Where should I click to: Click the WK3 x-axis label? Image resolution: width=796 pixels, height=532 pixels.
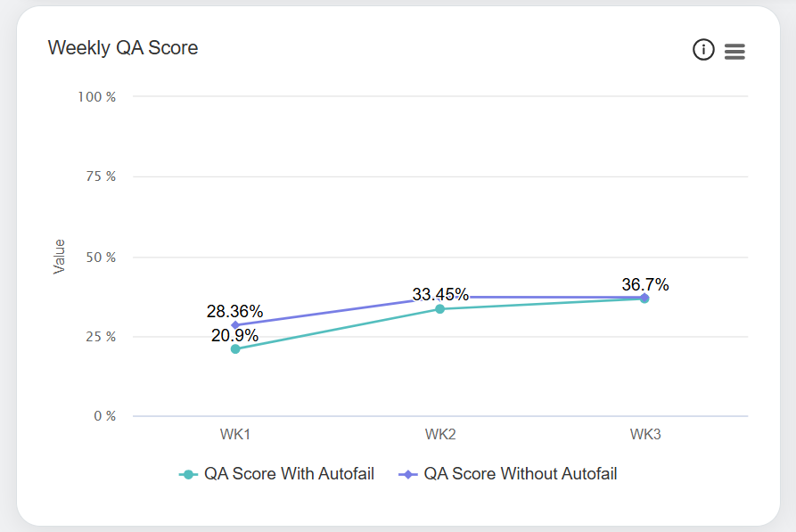tap(645, 435)
